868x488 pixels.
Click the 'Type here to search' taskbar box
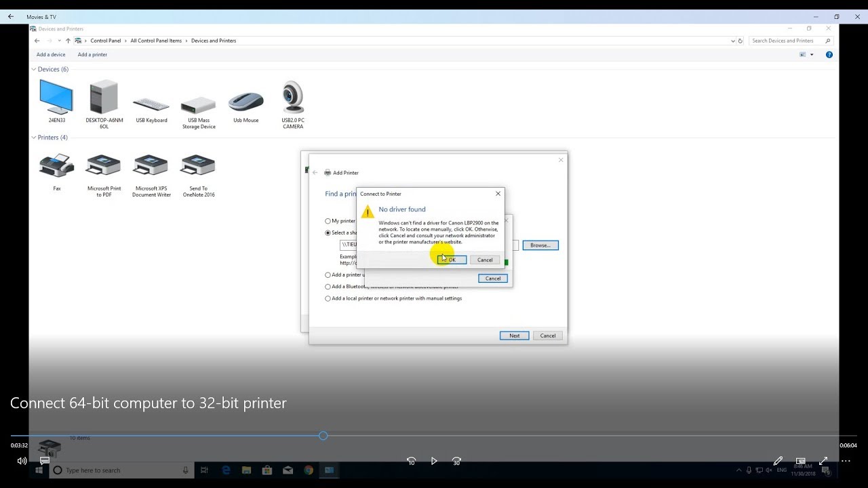[x=122, y=470]
